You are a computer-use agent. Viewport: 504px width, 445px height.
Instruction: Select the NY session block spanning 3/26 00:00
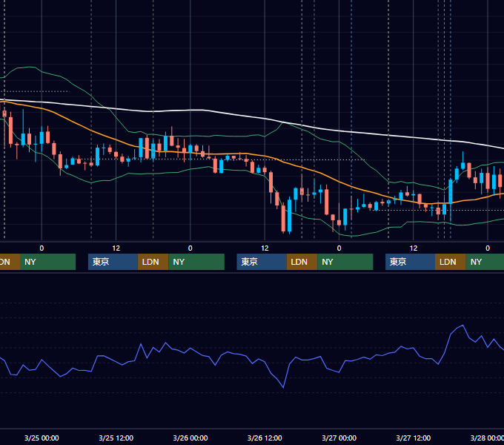coord(196,262)
